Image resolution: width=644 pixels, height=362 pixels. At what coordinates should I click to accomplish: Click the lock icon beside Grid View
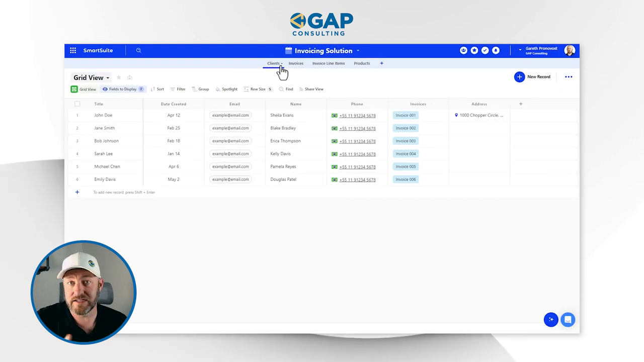[x=129, y=77]
